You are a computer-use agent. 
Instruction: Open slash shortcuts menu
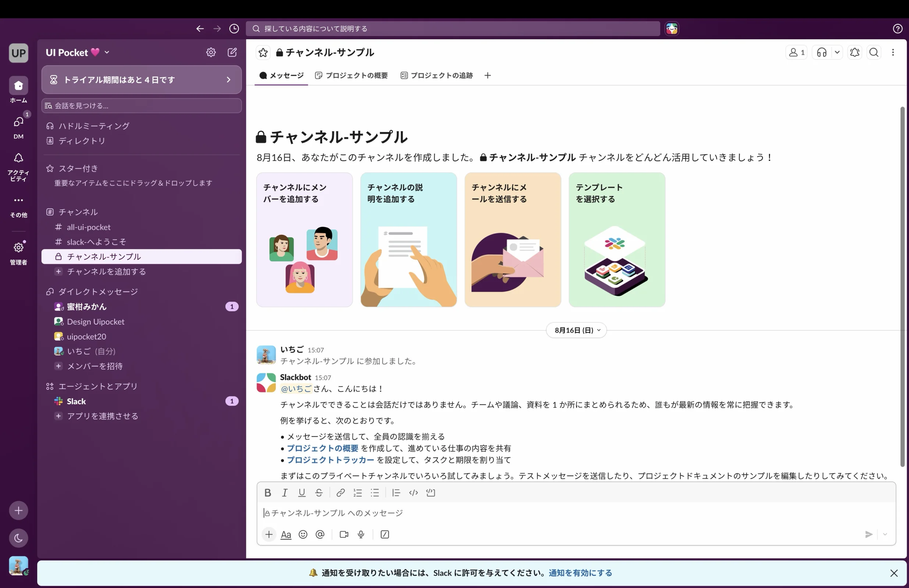385,534
